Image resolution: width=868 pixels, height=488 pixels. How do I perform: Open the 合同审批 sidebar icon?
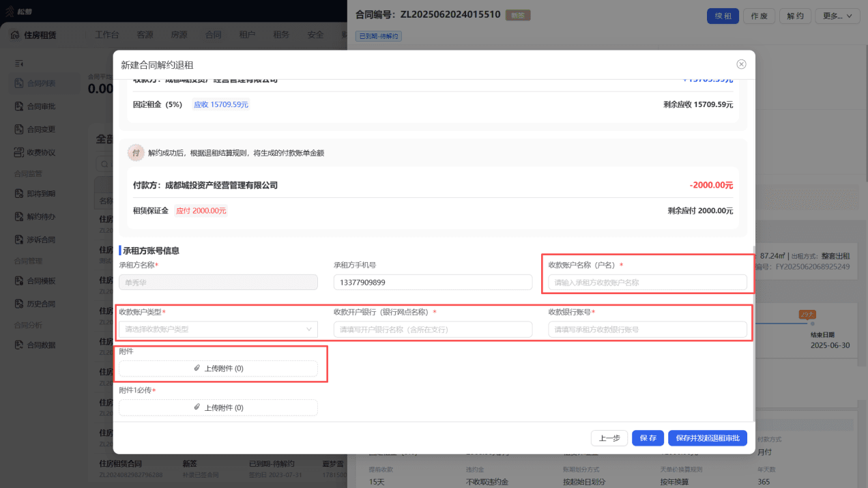click(x=19, y=106)
